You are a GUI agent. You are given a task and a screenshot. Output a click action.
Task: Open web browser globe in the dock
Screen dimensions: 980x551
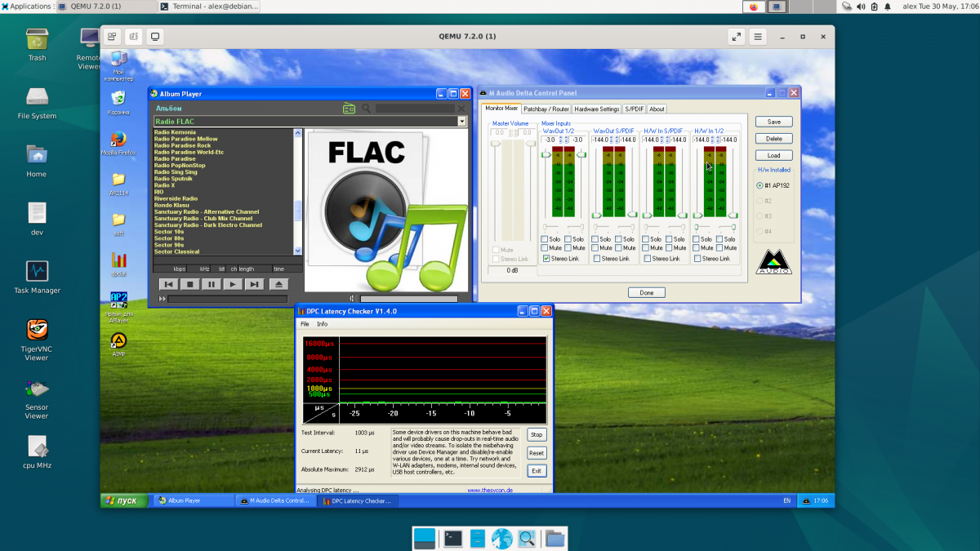coord(501,538)
